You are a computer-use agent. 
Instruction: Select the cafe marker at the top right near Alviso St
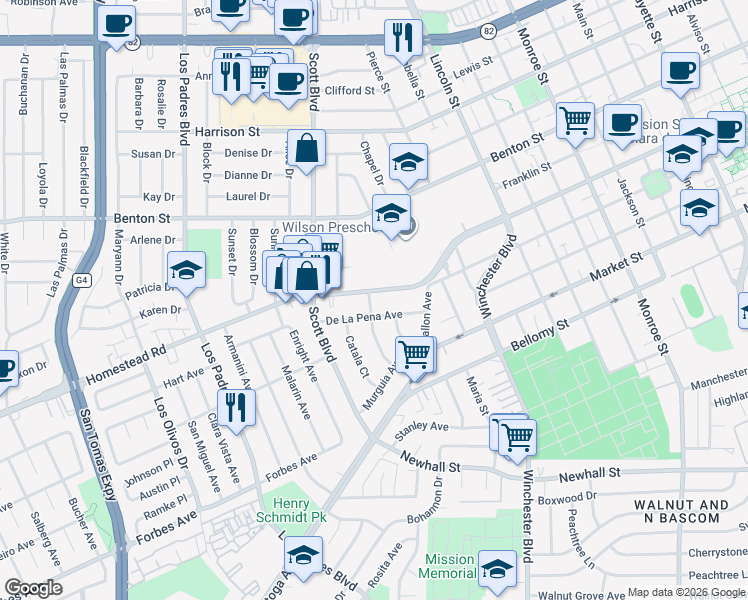click(680, 73)
